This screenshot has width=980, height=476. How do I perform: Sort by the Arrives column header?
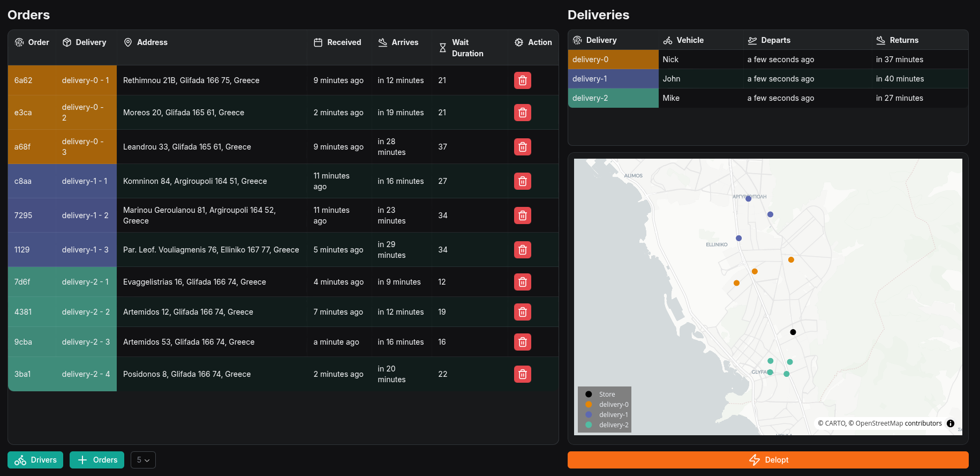tap(404, 42)
